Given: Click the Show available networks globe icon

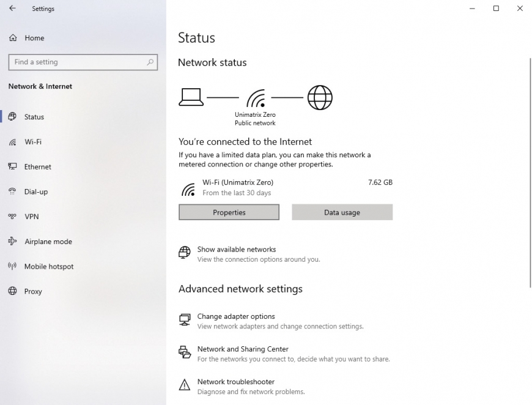Looking at the screenshot, I should point(185,253).
